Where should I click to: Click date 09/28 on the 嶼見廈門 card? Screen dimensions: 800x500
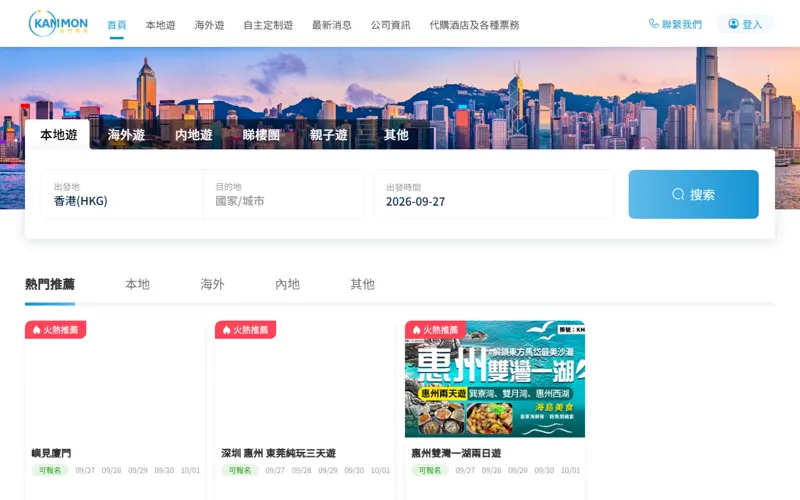(111, 470)
